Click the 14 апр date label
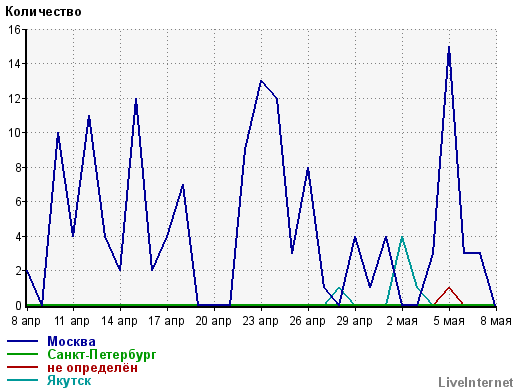Image resolution: width=520 pixels, height=392 pixels. tap(119, 321)
